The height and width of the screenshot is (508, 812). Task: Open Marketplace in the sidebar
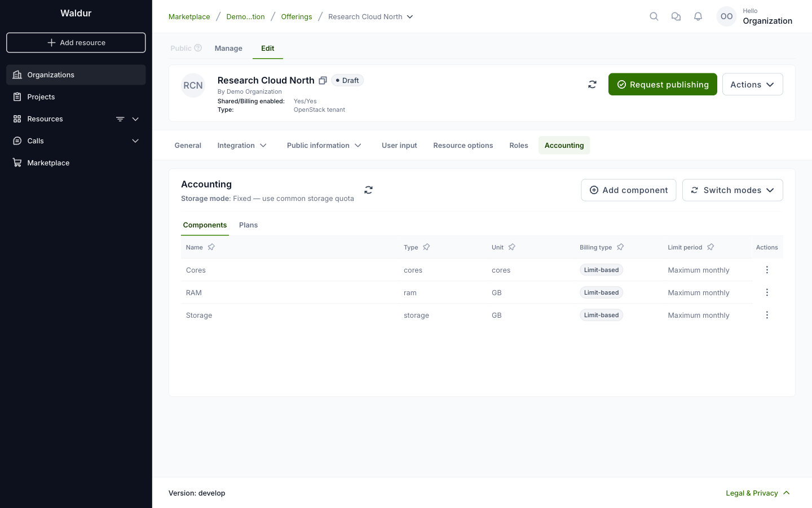pos(76,163)
